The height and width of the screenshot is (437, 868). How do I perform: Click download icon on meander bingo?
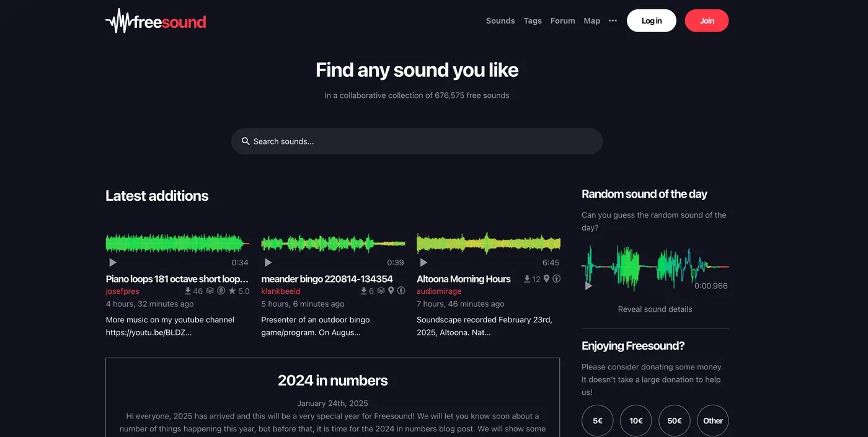pos(364,291)
